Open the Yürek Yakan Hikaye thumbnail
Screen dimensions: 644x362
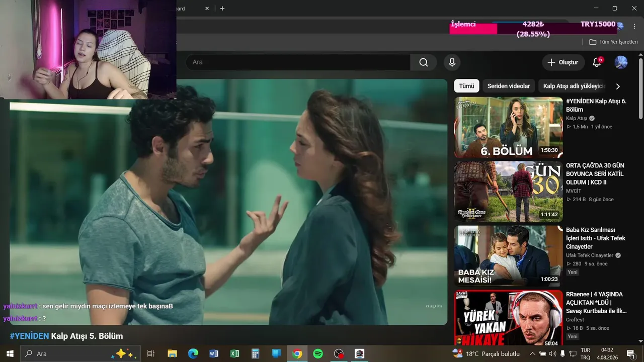tap(508, 318)
